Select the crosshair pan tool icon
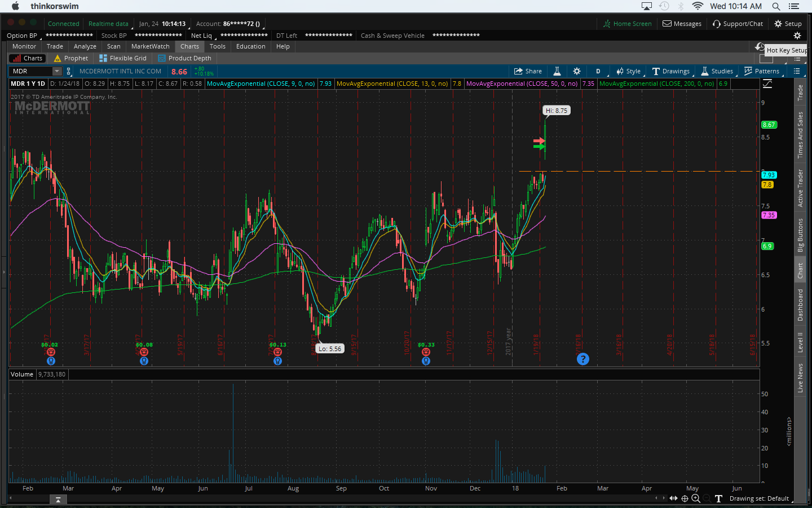This screenshot has width=812, height=508. pyautogui.click(x=685, y=498)
